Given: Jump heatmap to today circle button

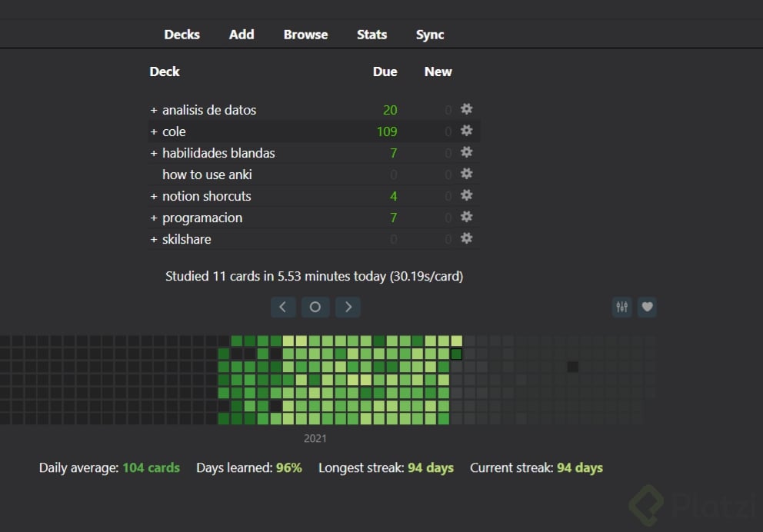Looking at the screenshot, I should pos(315,307).
